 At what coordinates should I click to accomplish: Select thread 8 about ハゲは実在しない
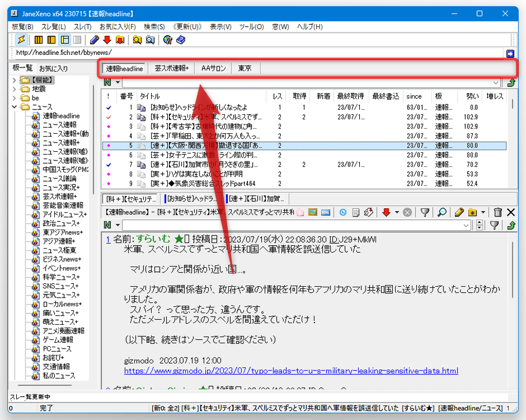(x=304, y=174)
